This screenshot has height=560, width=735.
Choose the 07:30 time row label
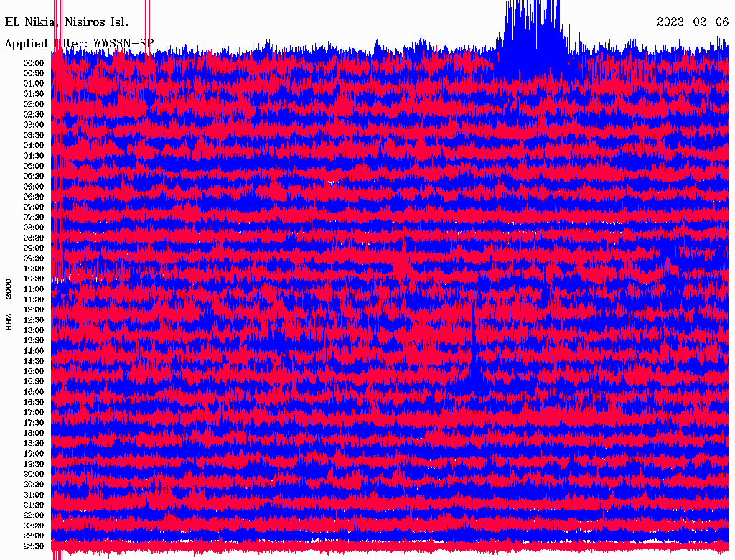coord(34,218)
